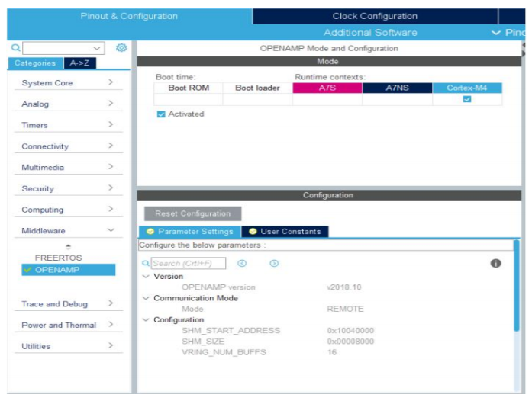Select the REMOTE mode value
This screenshot has height=401, width=532.
pyautogui.click(x=345, y=309)
